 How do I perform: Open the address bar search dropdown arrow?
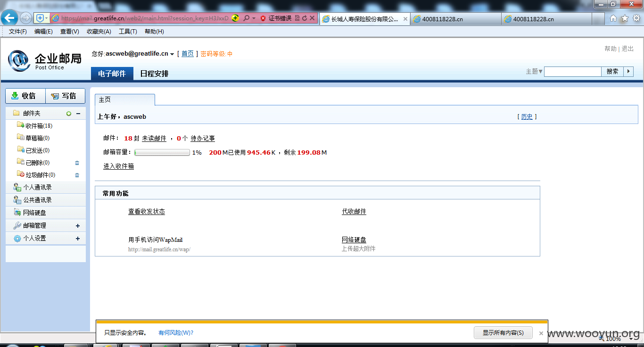254,18
